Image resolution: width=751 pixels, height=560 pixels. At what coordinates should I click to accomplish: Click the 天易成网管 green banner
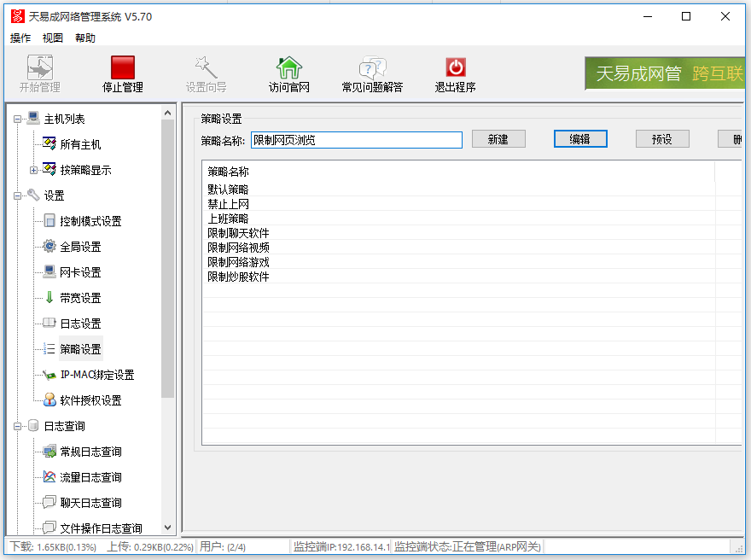(x=665, y=73)
